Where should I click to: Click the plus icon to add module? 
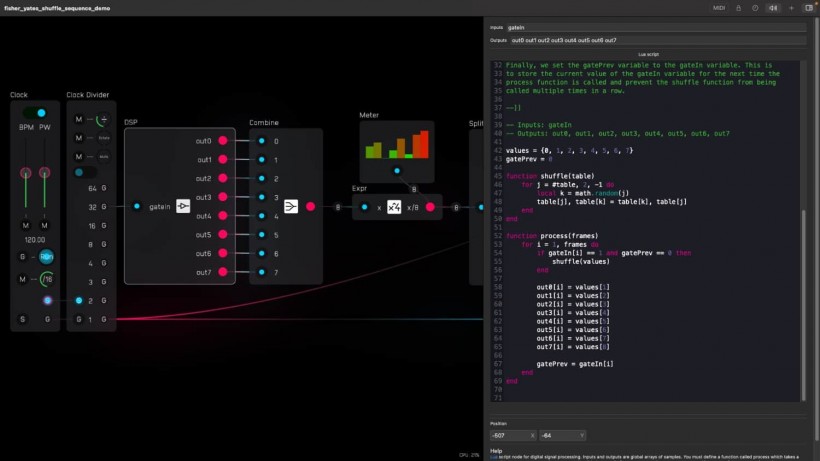coord(790,8)
